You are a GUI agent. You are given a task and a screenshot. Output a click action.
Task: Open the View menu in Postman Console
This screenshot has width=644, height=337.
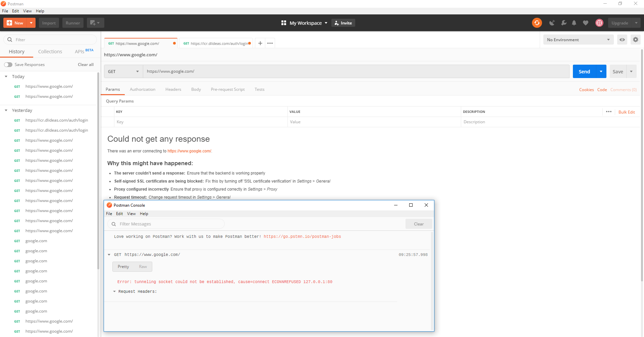(x=131, y=213)
